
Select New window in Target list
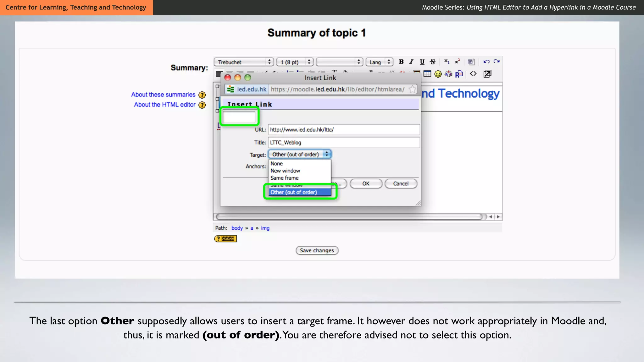tap(300, 171)
